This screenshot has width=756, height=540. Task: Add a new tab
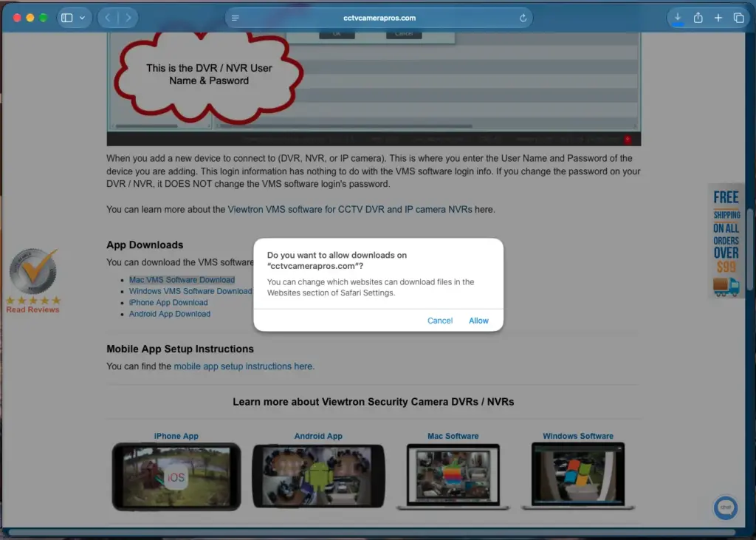718,18
